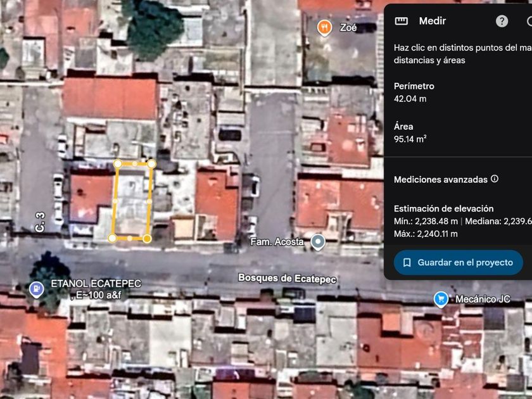Click the right edge midpoint handle
532x399 pixels.
(x=149, y=201)
